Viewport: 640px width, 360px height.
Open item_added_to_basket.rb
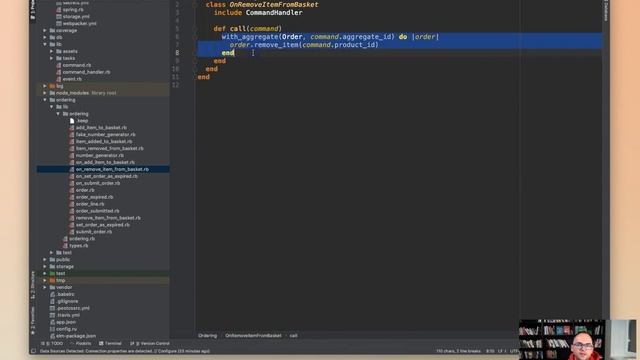click(x=104, y=142)
